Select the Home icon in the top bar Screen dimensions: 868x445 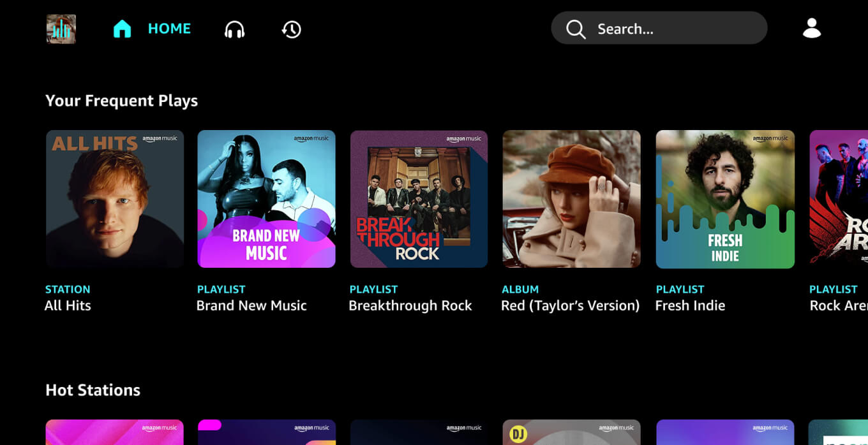click(x=121, y=28)
